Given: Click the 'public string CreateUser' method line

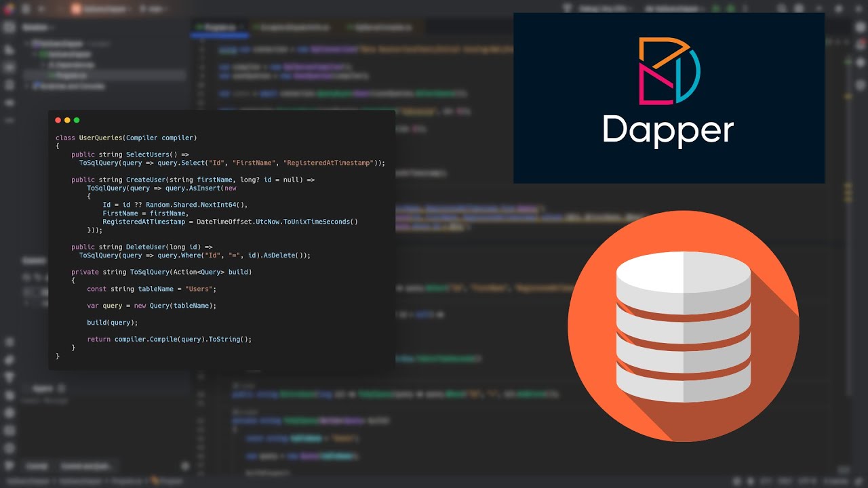Looking at the screenshot, I should [x=193, y=180].
